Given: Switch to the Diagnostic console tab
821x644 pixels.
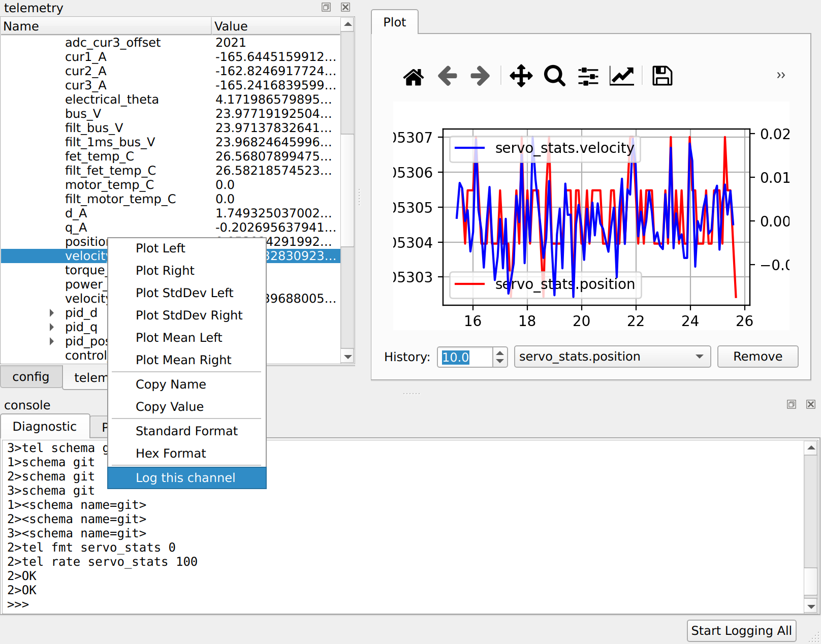Looking at the screenshot, I should coord(45,426).
